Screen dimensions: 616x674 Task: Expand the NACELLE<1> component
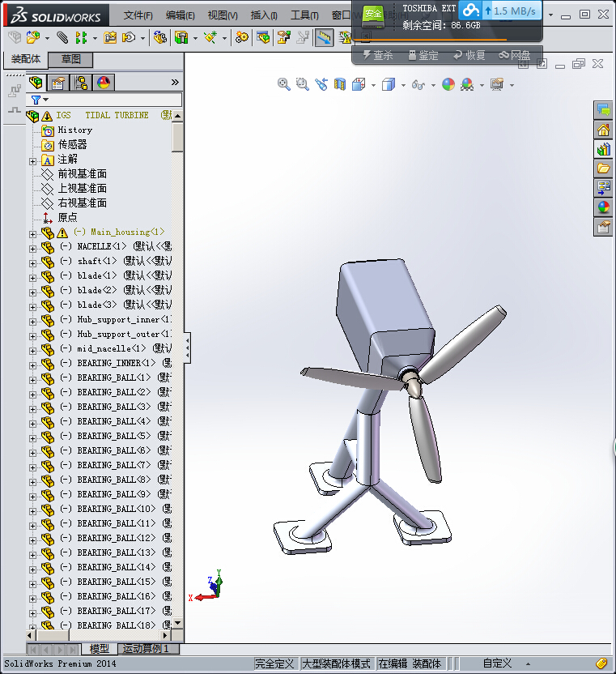pos(32,249)
